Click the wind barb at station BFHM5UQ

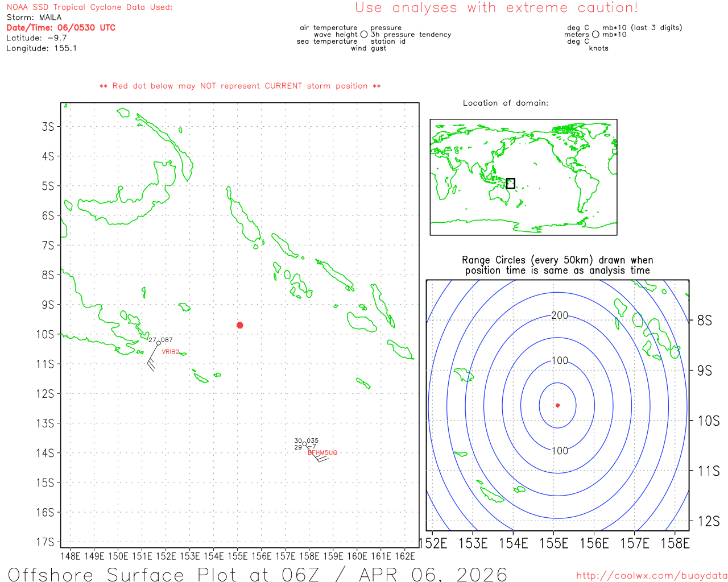click(x=317, y=455)
